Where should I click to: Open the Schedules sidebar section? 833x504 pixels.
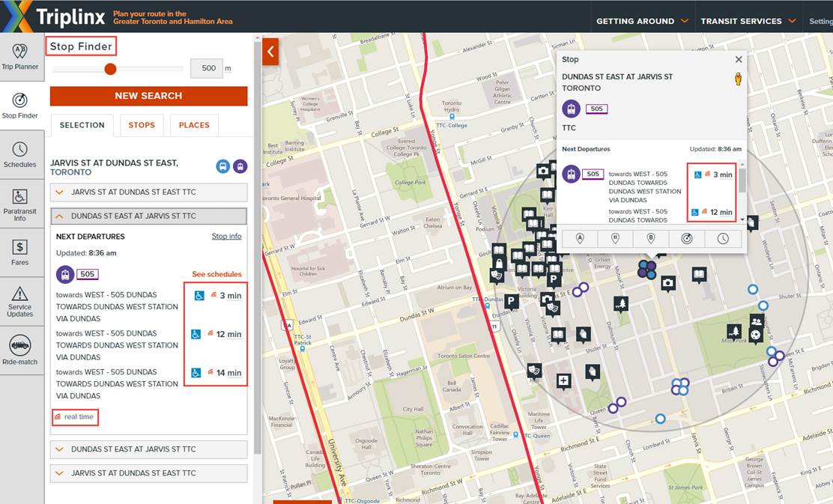point(20,154)
